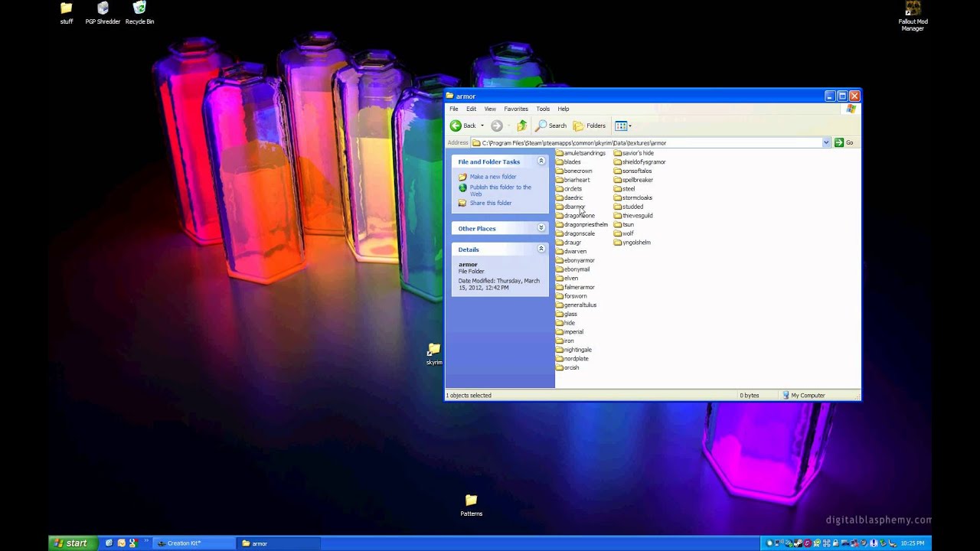The width and height of the screenshot is (980, 551).
Task: Click the Up one level folder icon
Action: tap(522, 126)
